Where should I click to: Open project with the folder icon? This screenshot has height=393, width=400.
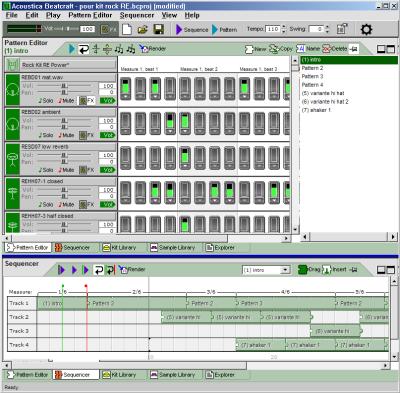click(x=143, y=29)
